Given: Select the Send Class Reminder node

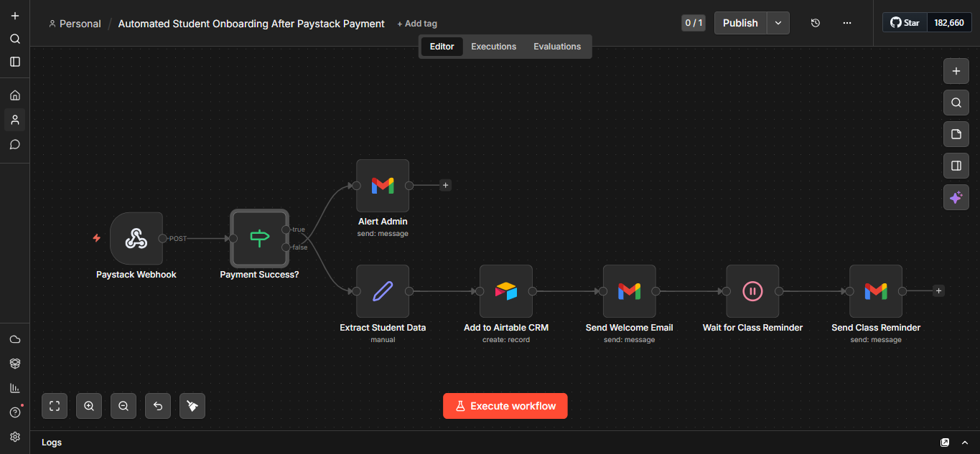Looking at the screenshot, I should (876, 291).
